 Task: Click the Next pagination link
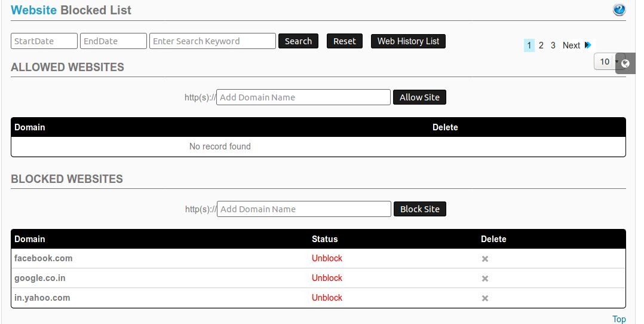coord(571,45)
